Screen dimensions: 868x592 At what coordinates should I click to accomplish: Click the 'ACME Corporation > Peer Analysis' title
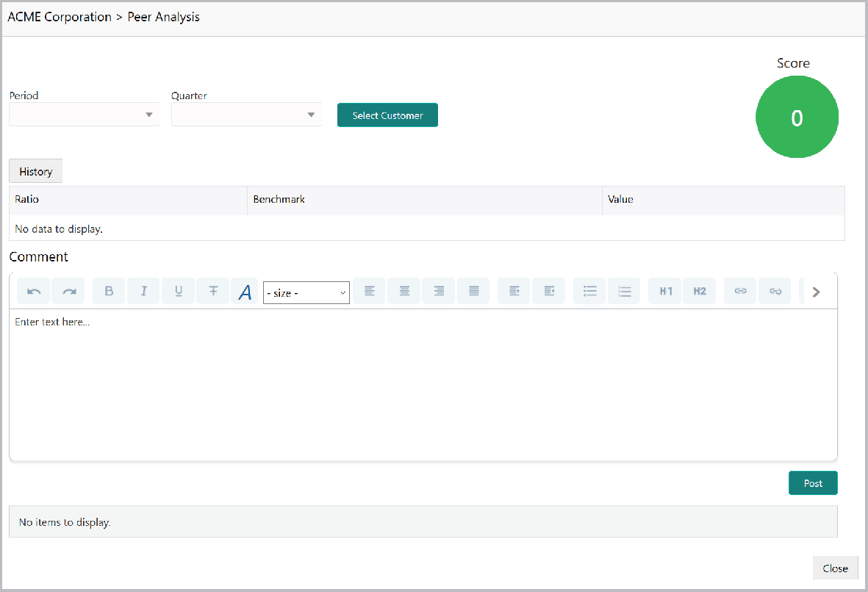(104, 17)
